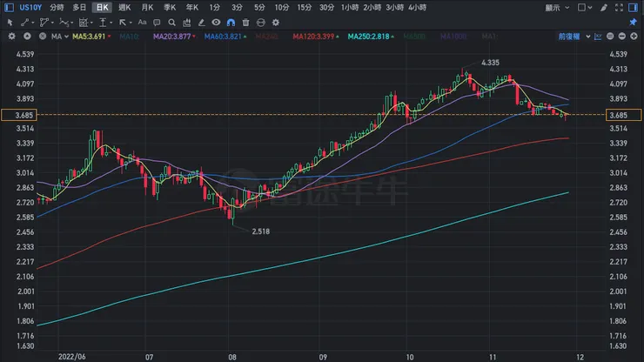Expand the wave tool options arrow

pyautogui.click(x=72, y=23)
